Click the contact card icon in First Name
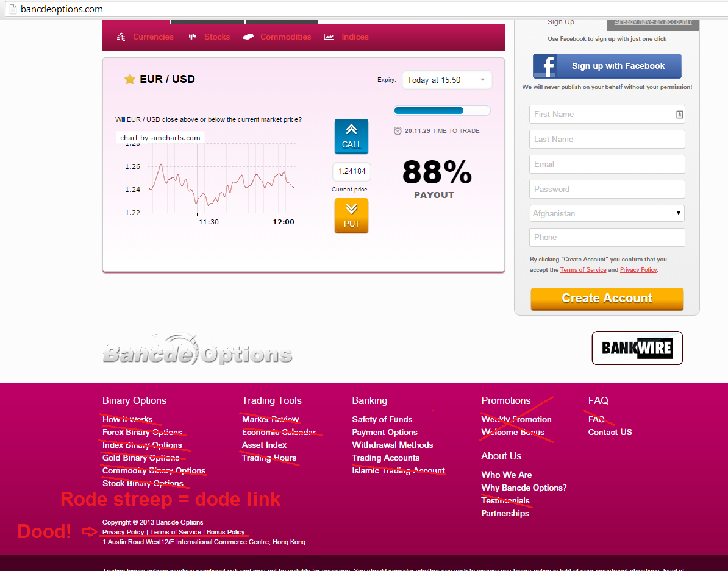Screen dimensions: 728x571 tap(679, 114)
